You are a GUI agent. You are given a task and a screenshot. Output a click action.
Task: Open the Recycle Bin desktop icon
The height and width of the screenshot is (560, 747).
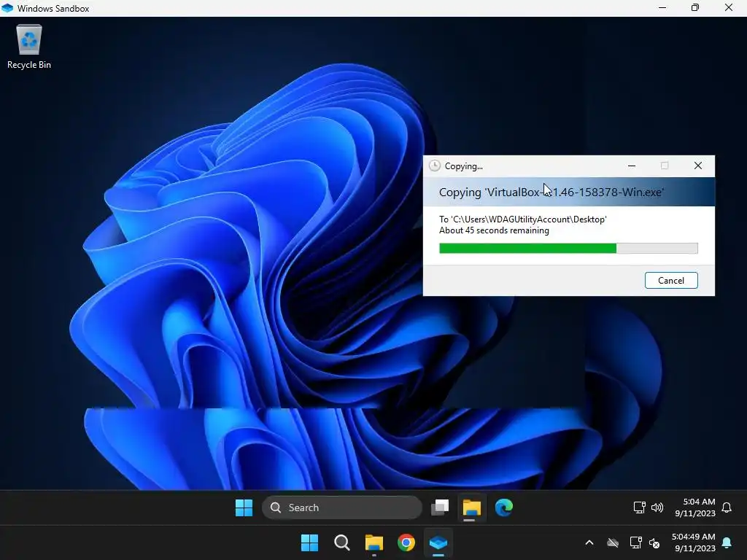(29, 47)
